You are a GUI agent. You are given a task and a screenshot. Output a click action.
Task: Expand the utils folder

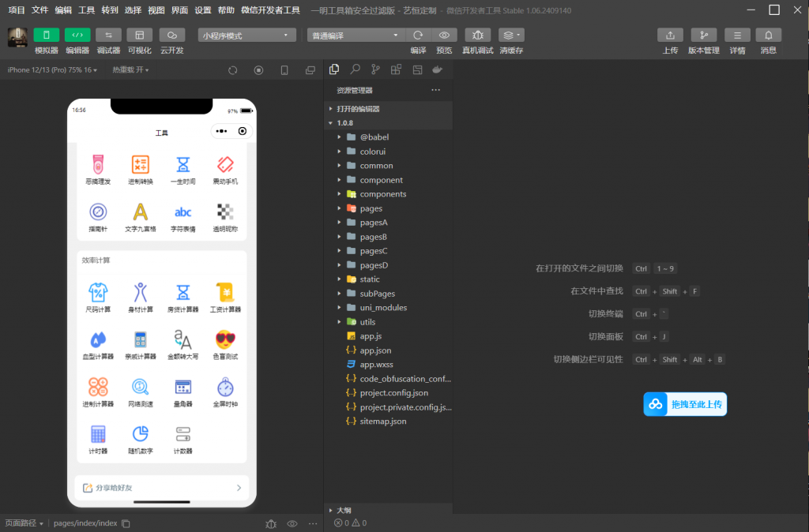tap(389, 322)
